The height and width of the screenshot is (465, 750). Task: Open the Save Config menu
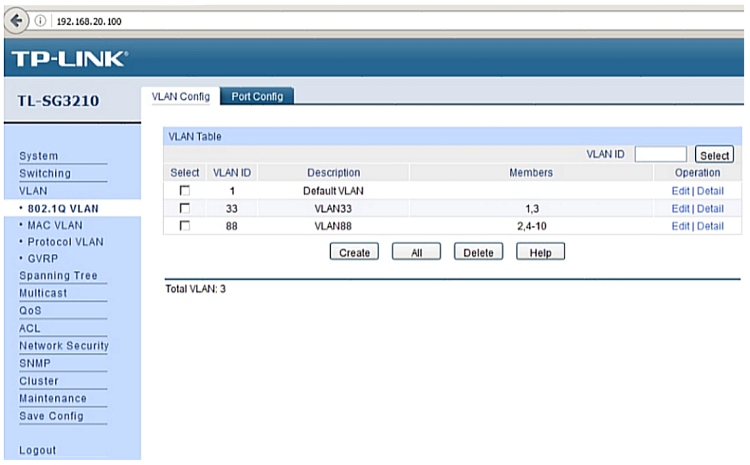pyautogui.click(x=51, y=416)
